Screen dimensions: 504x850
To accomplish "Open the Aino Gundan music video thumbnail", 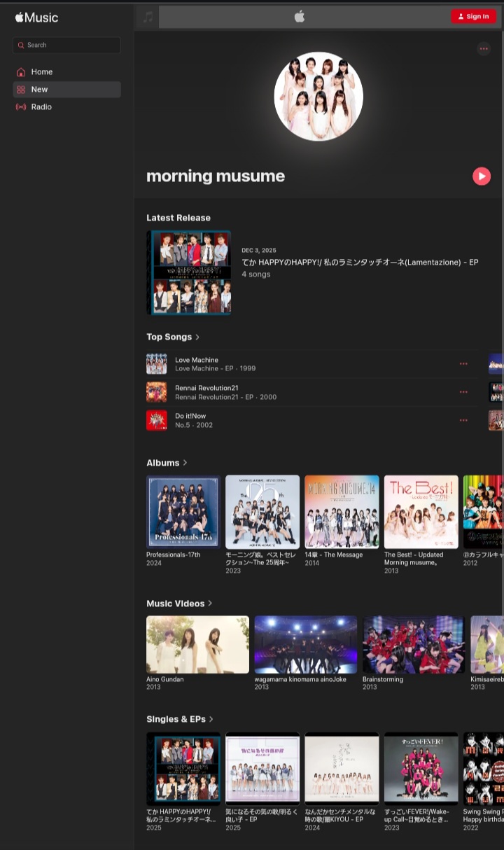I will [x=197, y=645].
